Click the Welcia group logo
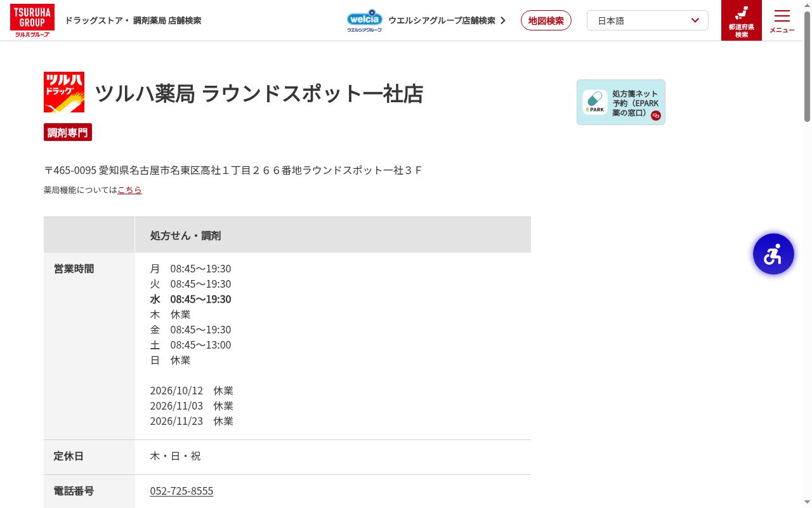Screen dimensions: 812x508 pos(364,20)
